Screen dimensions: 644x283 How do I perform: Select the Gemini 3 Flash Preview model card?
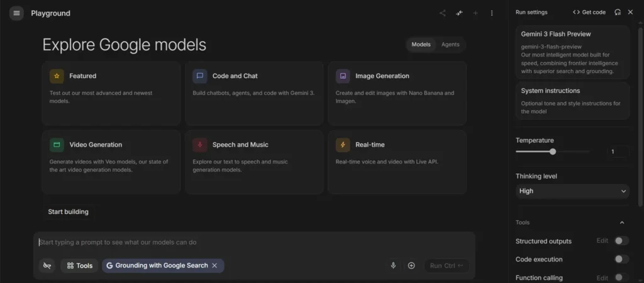tap(572, 52)
